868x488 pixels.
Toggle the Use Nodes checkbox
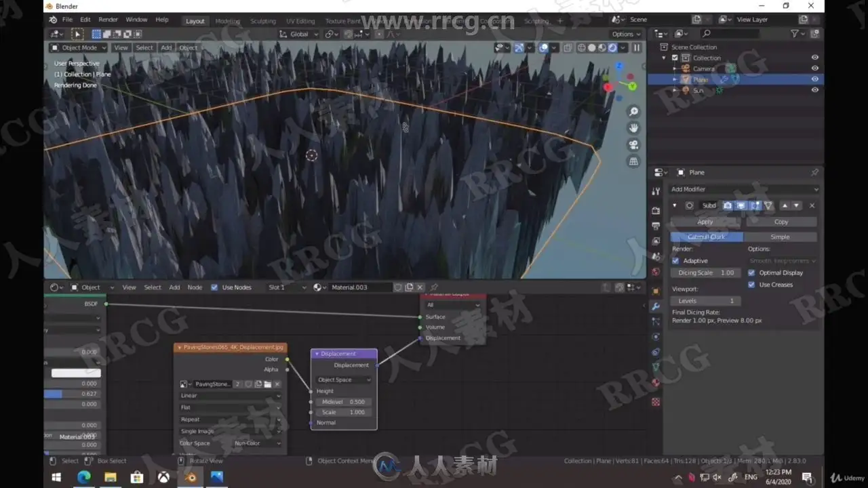tap(214, 287)
